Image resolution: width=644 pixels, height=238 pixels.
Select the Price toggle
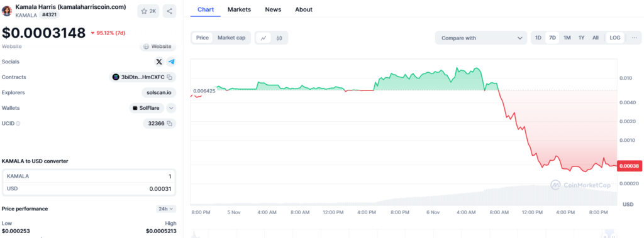pos(203,38)
